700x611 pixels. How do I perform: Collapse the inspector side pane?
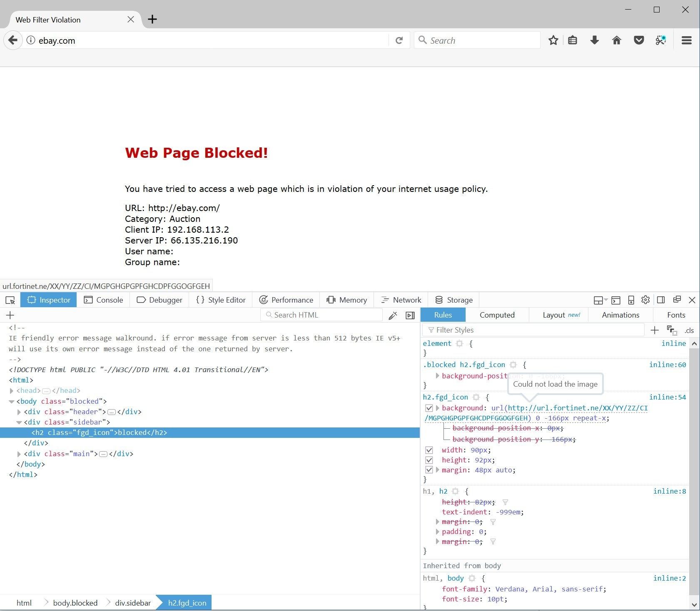[410, 315]
